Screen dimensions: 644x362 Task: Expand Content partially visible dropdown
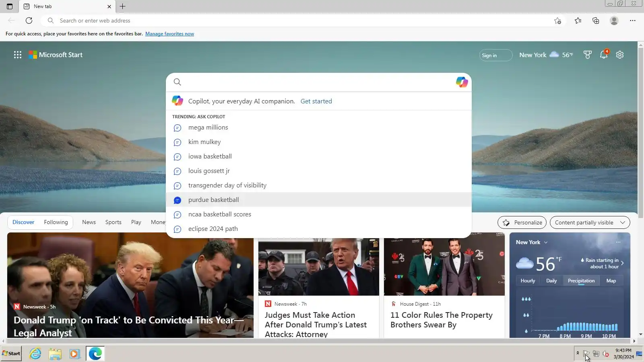pos(590,222)
